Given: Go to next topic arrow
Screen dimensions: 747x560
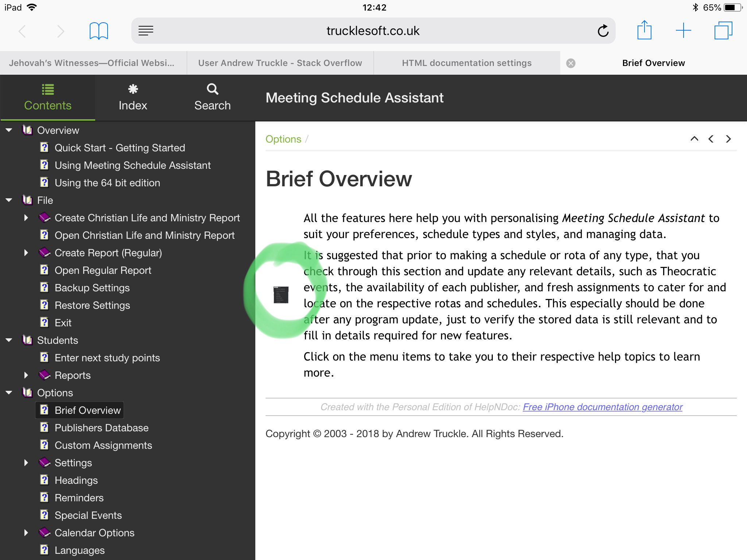Looking at the screenshot, I should pyautogui.click(x=728, y=139).
